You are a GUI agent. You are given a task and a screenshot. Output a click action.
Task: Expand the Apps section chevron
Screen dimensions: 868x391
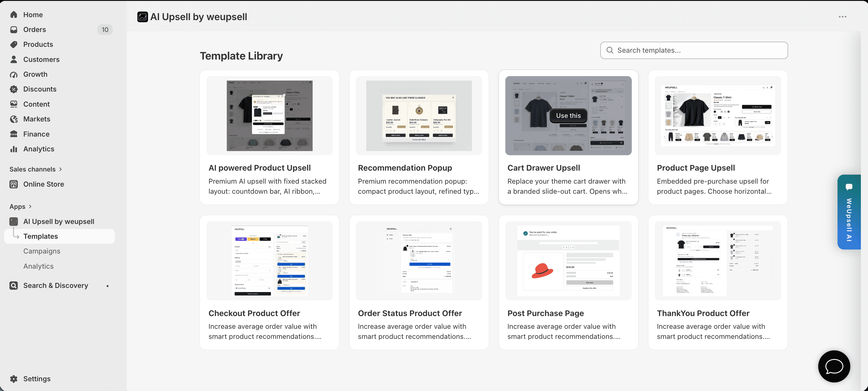30,206
